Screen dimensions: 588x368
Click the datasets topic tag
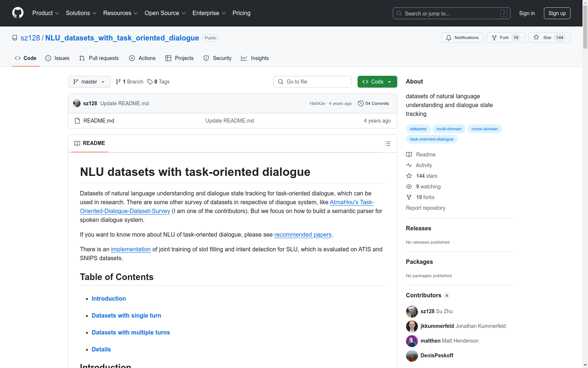click(x=418, y=129)
